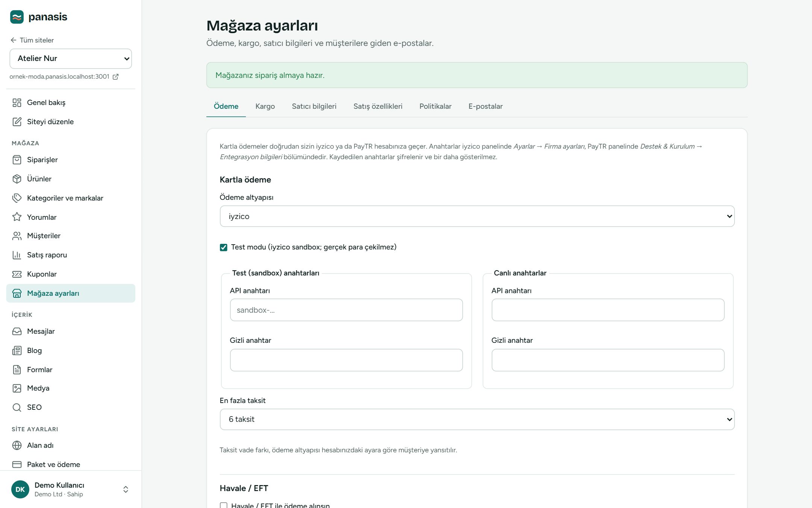Click the Kuponlar ticket icon
This screenshot has height=508, width=812.
coord(17,274)
